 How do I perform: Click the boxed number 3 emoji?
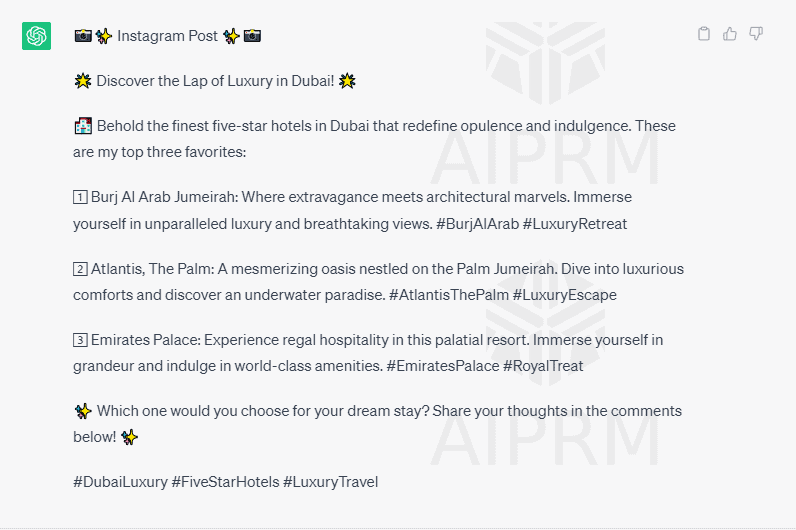pos(80,340)
